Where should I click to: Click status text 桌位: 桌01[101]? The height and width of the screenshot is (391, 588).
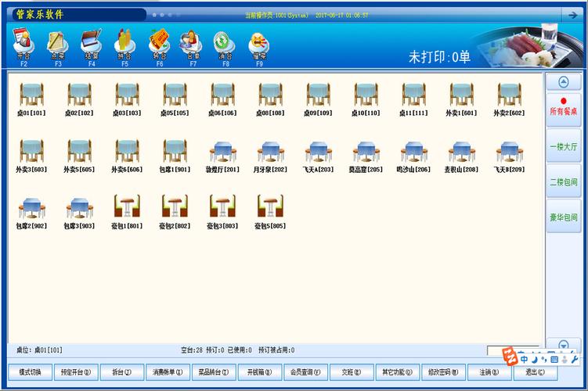click(39, 350)
